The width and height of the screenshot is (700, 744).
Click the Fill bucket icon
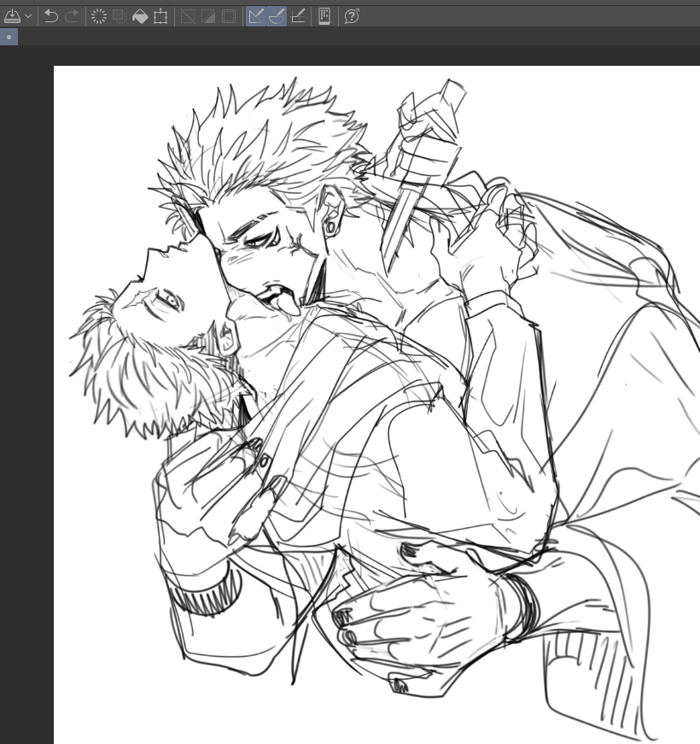click(x=140, y=16)
